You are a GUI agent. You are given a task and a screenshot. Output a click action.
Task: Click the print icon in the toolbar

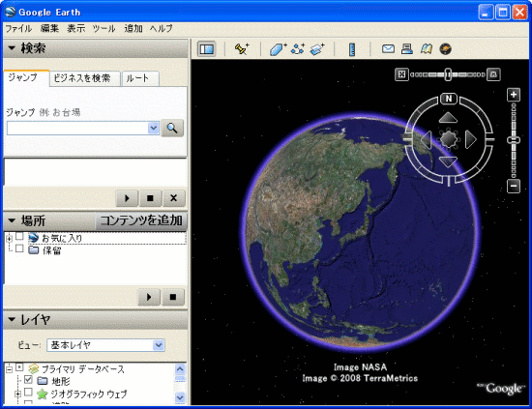407,49
